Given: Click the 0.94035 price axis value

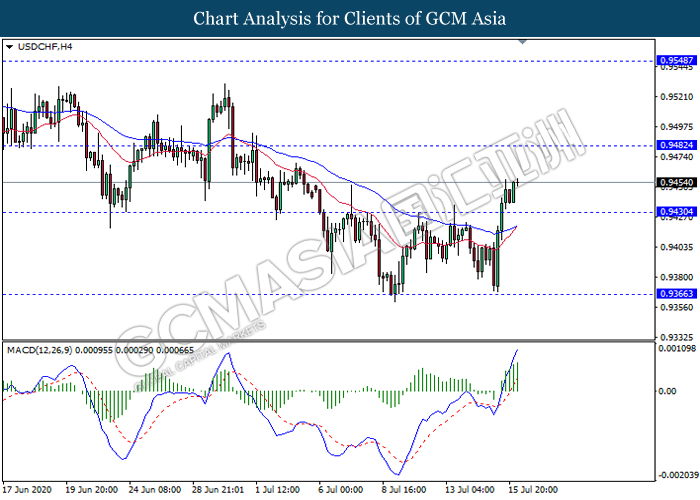Looking at the screenshot, I should tap(677, 247).
